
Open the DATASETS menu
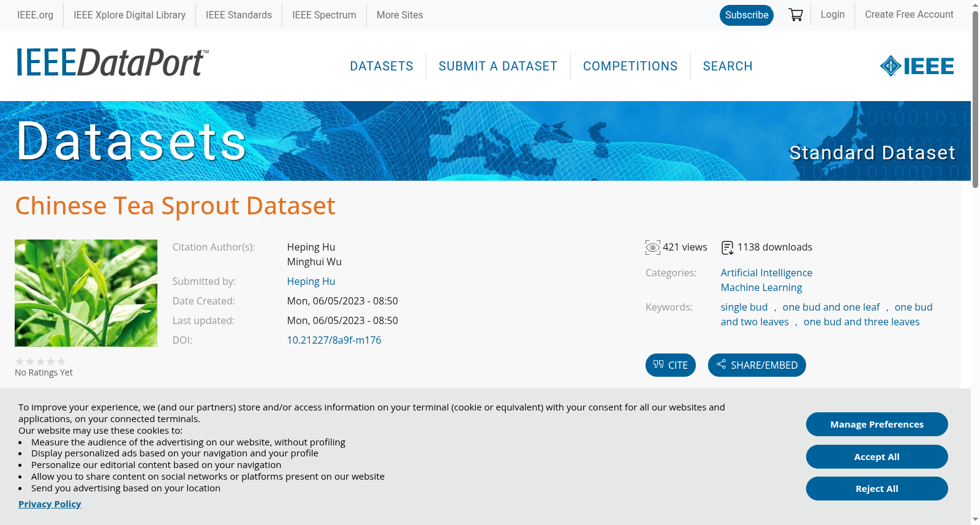click(382, 66)
